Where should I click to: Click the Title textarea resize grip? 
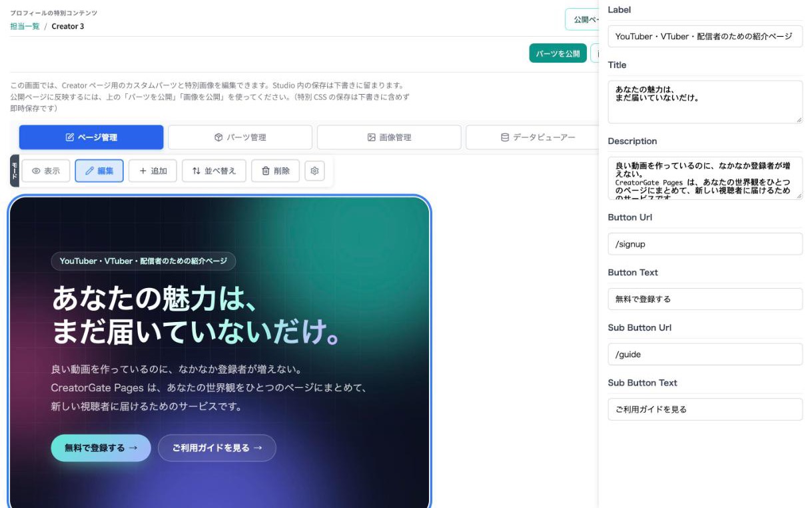(x=799, y=119)
